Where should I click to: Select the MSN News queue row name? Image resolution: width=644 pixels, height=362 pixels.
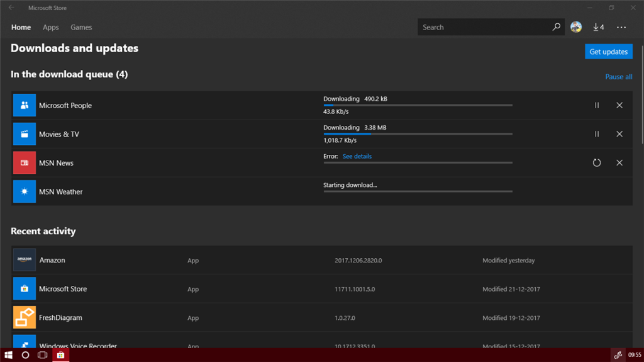pos(56,163)
